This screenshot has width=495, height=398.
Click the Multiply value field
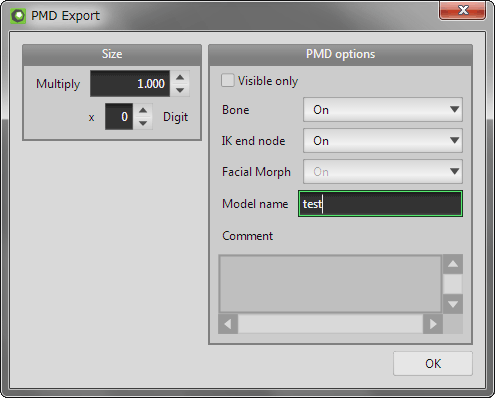point(130,84)
